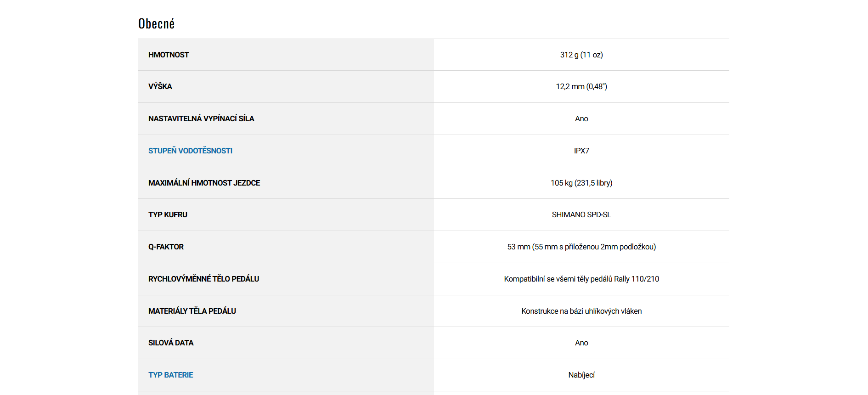Image resolution: width=868 pixels, height=395 pixels.
Task: Select the IPX7 value
Action: coord(581,151)
